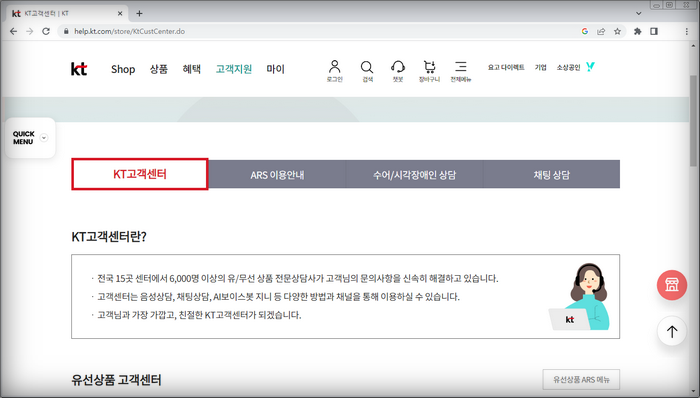Open the 혜택 menu

[x=192, y=69]
